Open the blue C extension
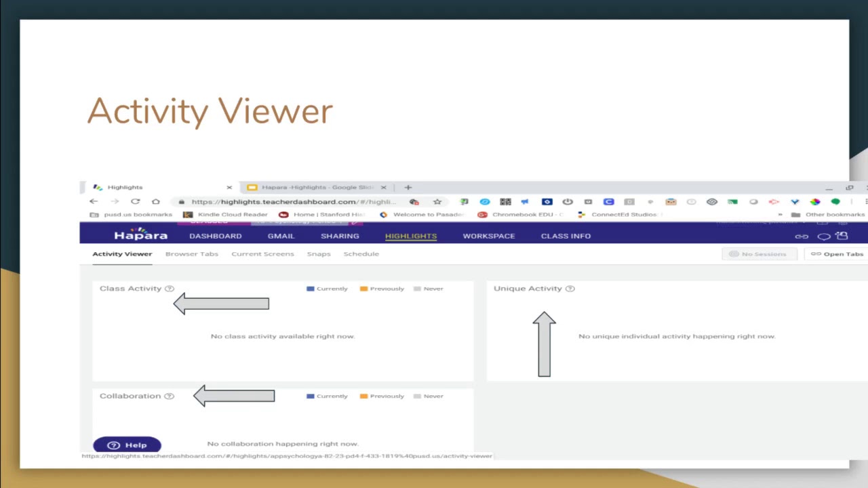The height and width of the screenshot is (488, 868). (608, 201)
